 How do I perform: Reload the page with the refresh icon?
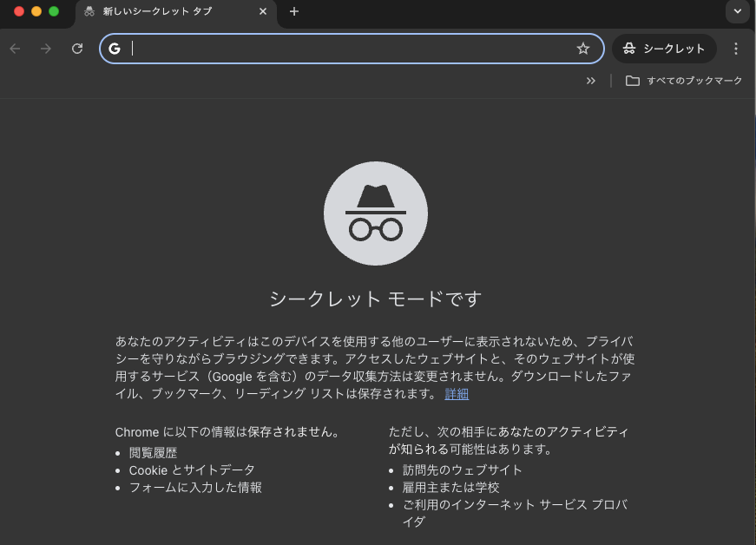coord(77,49)
